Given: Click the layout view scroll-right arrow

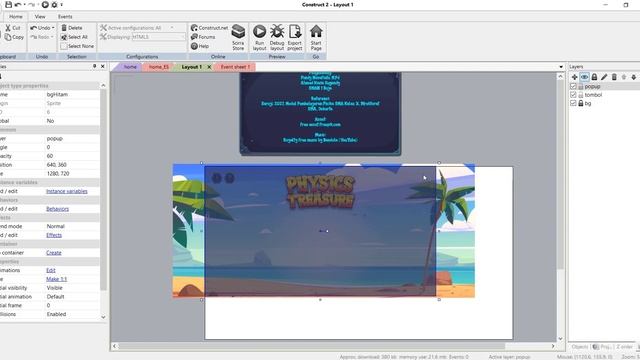Looking at the screenshot, I should point(553,346).
